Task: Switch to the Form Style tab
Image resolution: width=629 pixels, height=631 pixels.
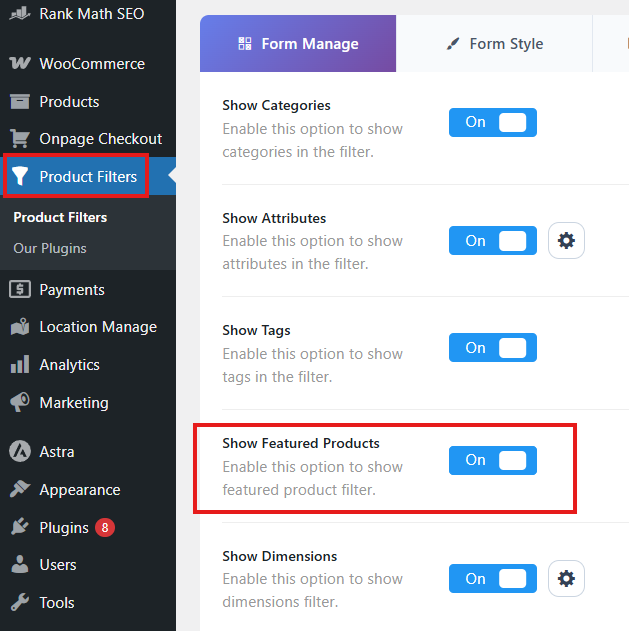Action: click(494, 43)
